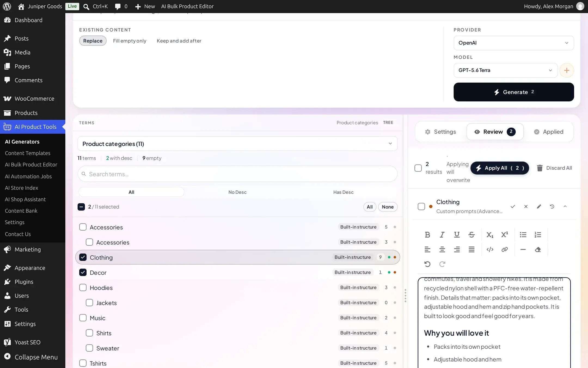Collapse the Clothing result card
Screen dimensions: 588x368
(565, 207)
